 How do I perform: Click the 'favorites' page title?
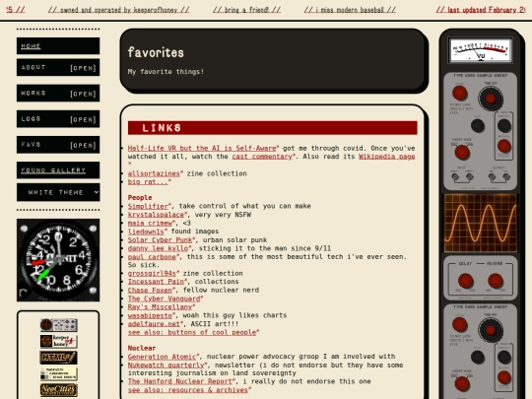click(156, 52)
